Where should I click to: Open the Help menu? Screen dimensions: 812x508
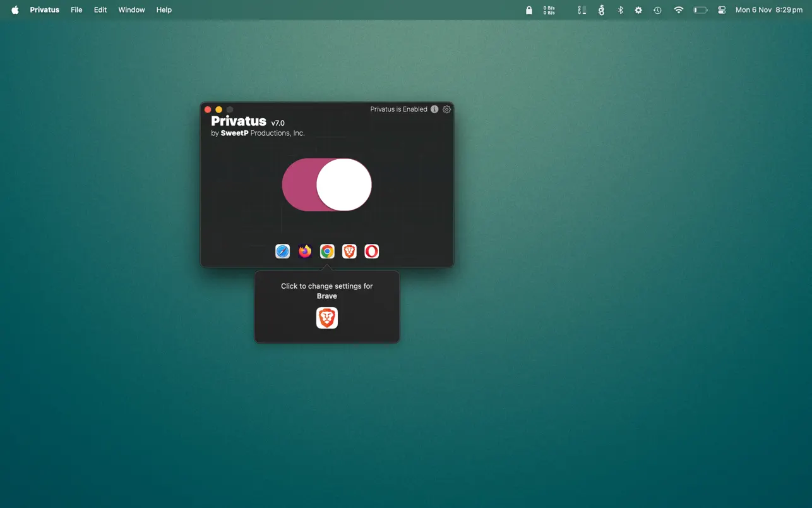tap(164, 10)
